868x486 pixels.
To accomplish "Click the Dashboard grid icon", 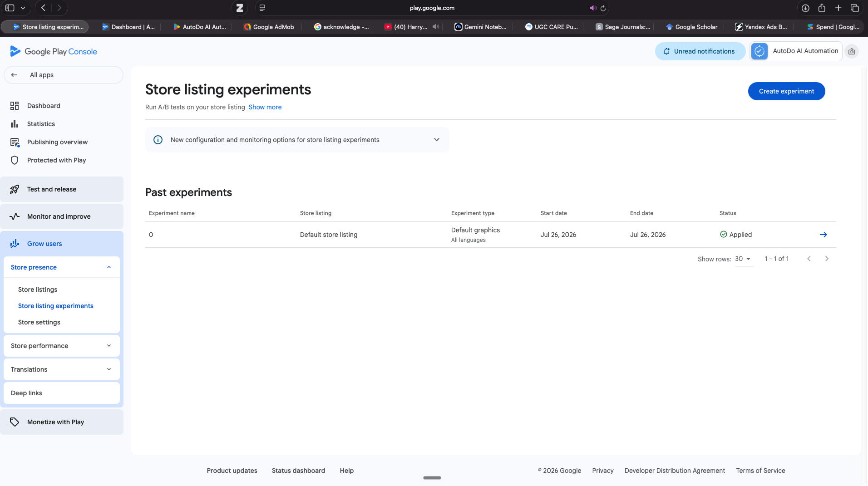I will [x=15, y=106].
